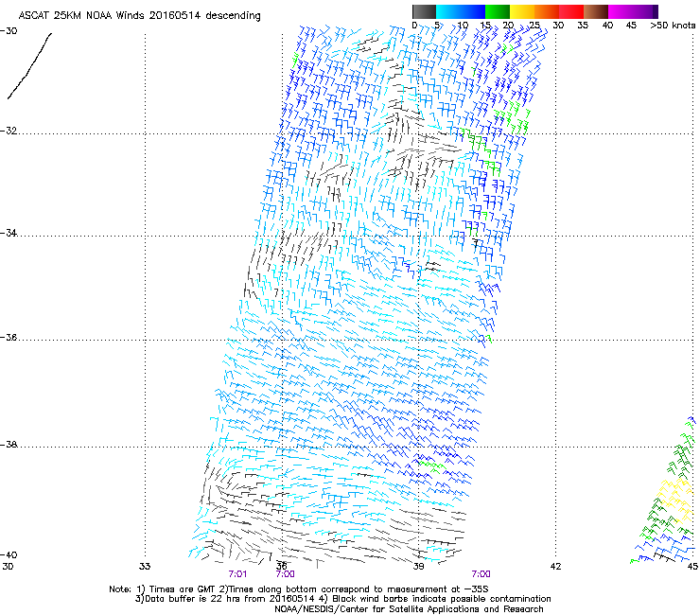Select the green 15-20 knots legend swatch
Screen dimensions: 700x615
(498, 11)
